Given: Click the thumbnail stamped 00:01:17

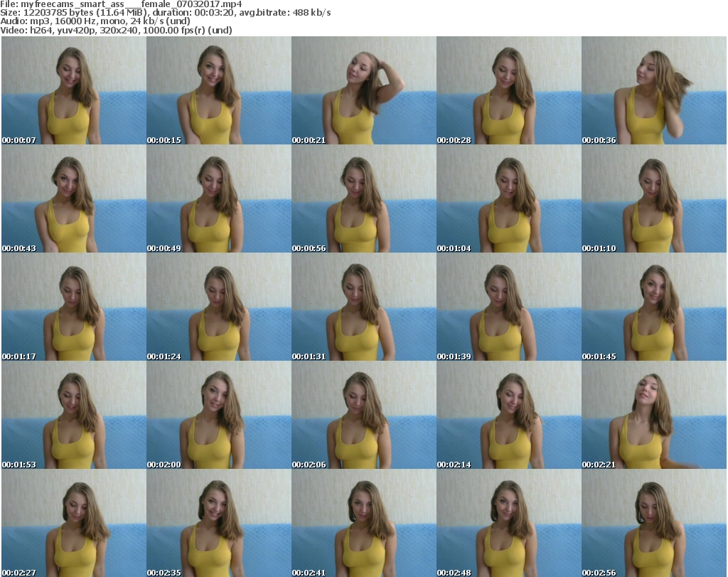Looking at the screenshot, I should 74,307.
